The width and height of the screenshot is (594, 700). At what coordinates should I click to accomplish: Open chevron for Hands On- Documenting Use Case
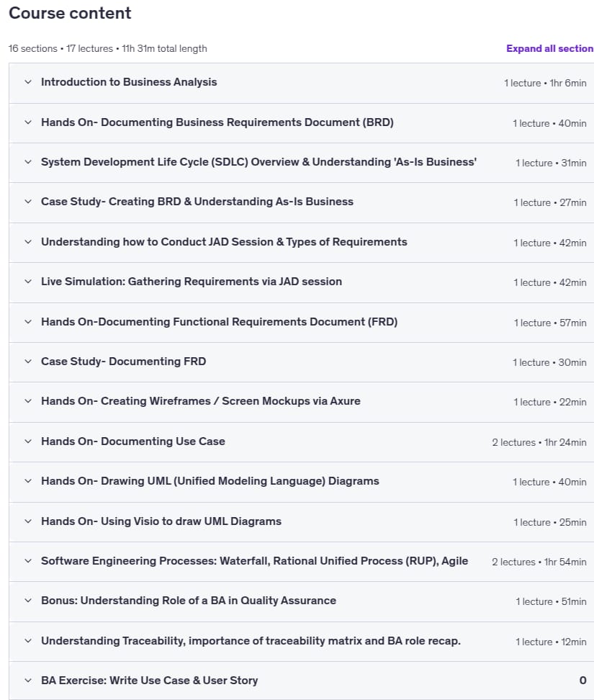pos(28,441)
